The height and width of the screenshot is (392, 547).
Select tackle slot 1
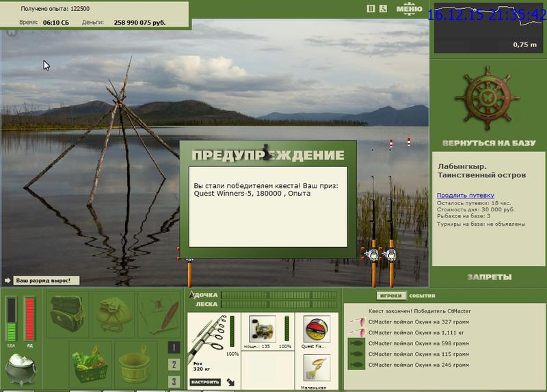point(174,348)
